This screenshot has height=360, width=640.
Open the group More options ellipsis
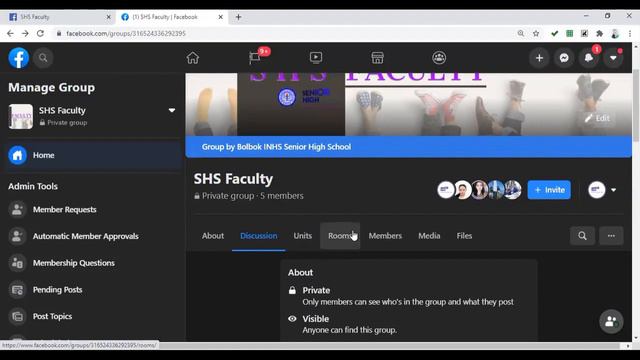tap(611, 236)
